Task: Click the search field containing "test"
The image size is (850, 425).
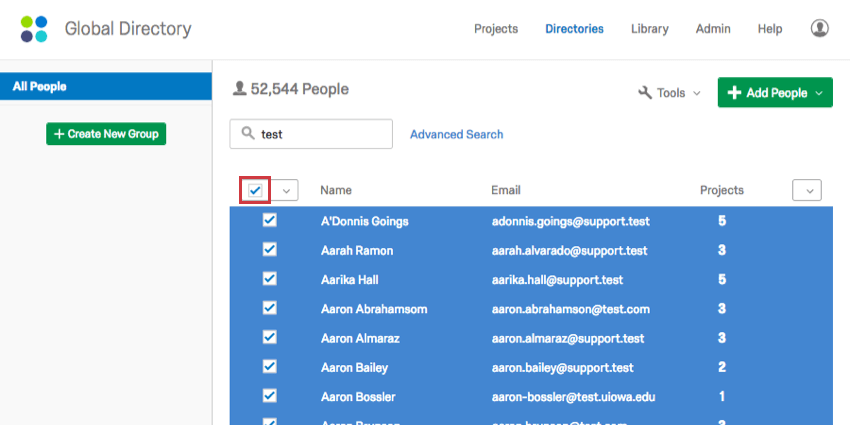Action: (320, 134)
